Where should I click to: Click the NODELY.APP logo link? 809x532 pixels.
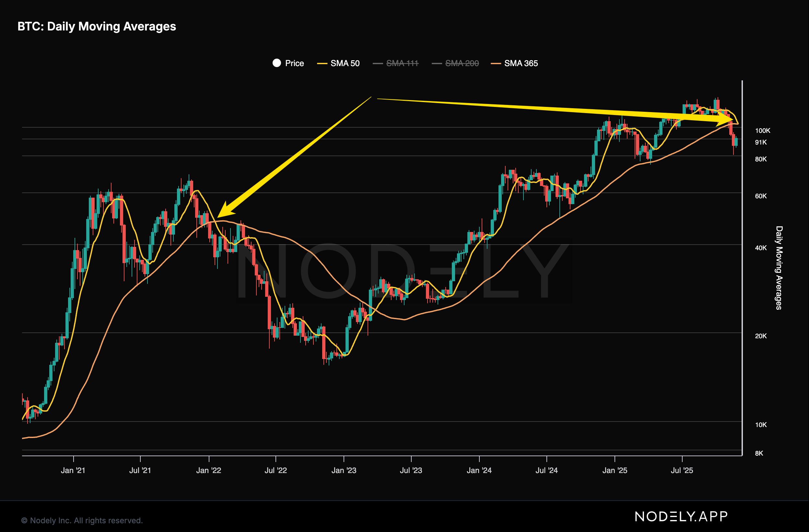pyautogui.click(x=681, y=517)
